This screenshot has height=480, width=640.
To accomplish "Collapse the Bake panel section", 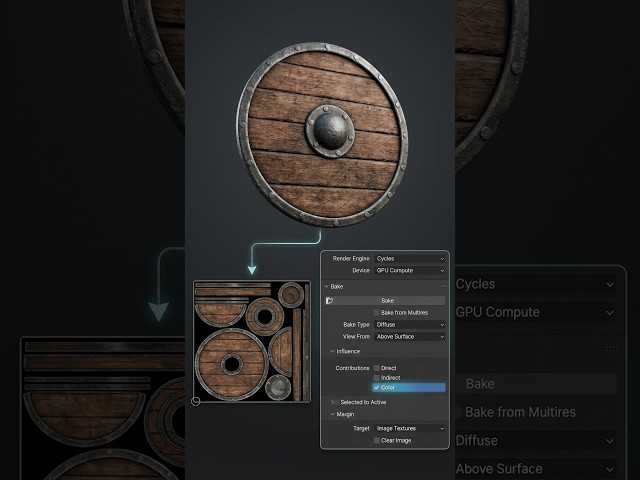I will [x=327, y=287].
